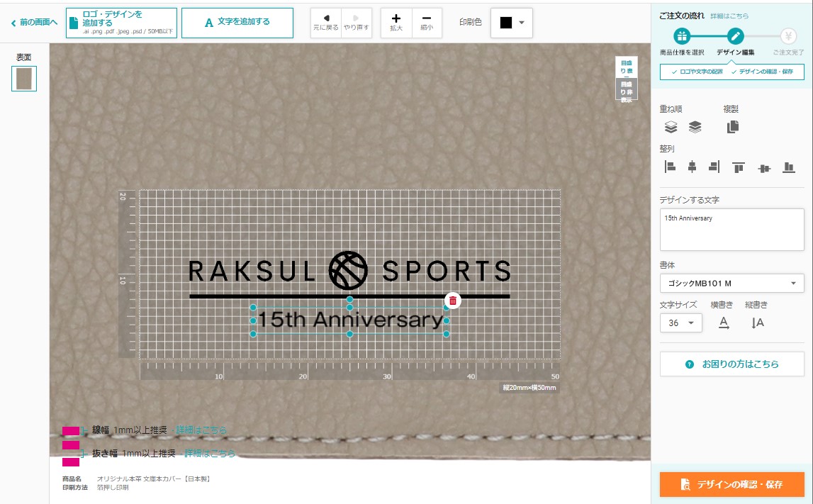
Task: Open 詳細はこちら link for 線幅
Action: (201, 430)
